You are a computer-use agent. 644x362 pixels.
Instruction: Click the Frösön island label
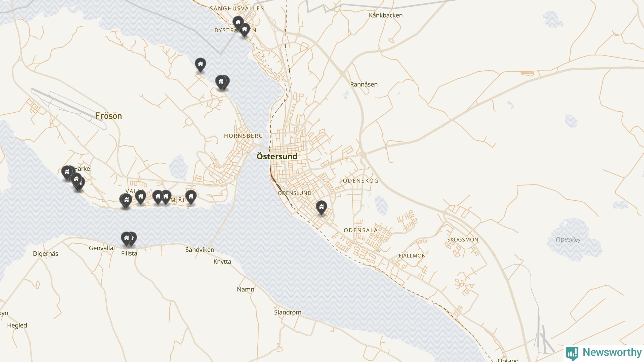[108, 116]
